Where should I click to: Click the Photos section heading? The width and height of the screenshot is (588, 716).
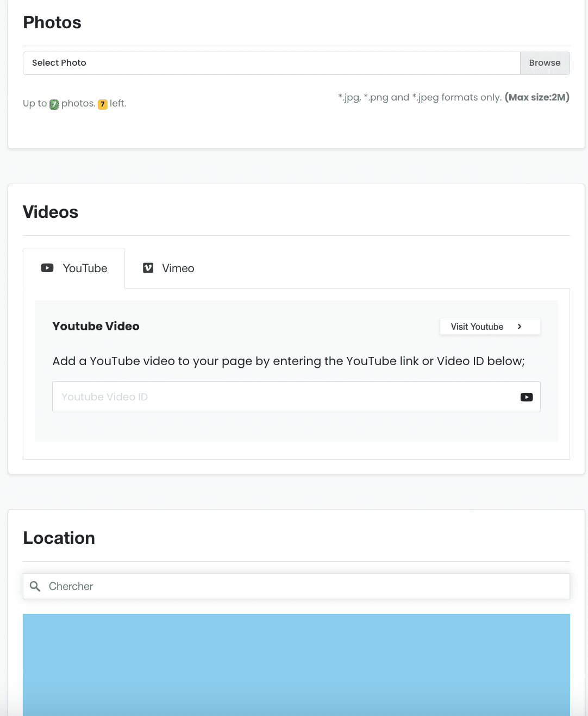[52, 23]
